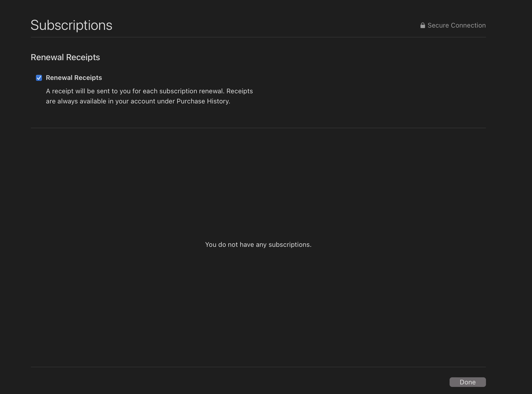Click the Renewal Receipts section heading
The width and height of the screenshot is (532, 394).
coord(65,57)
